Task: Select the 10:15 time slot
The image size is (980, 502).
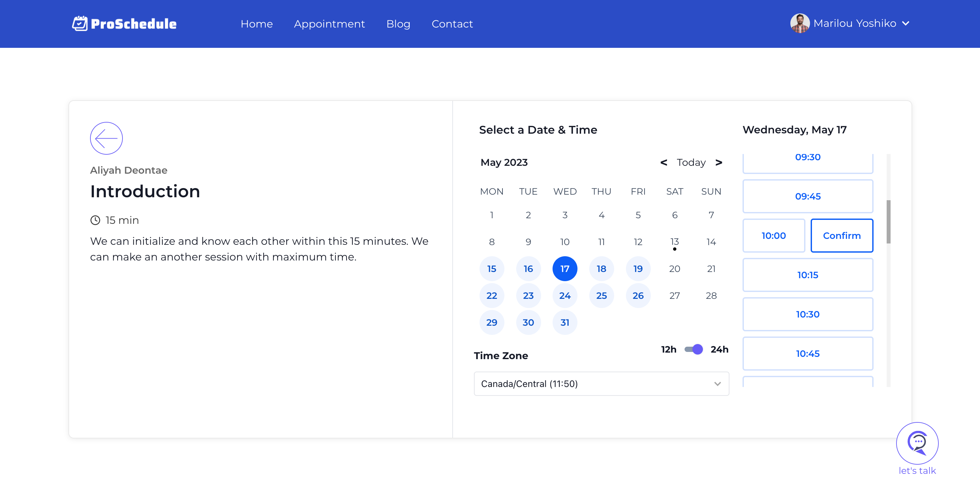Action: [x=807, y=275]
